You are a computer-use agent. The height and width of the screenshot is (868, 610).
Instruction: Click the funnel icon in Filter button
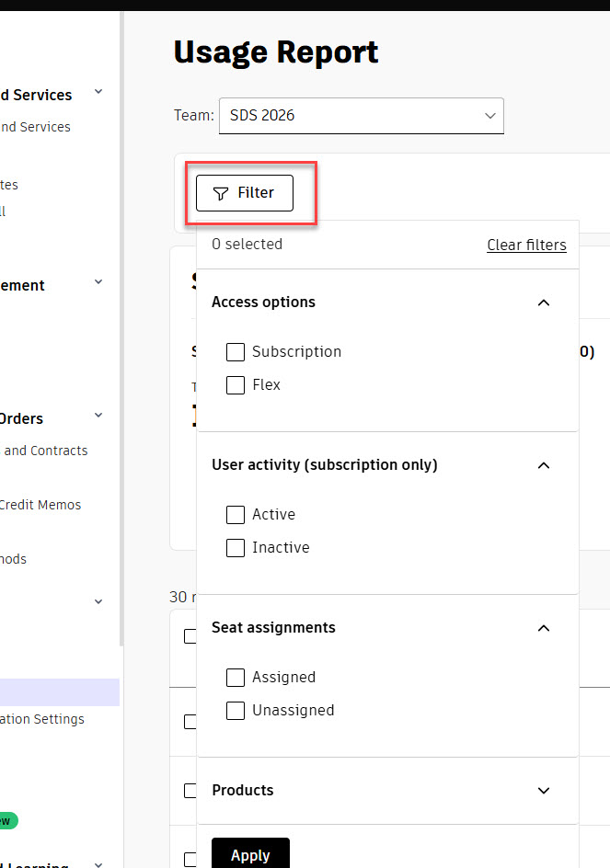[x=221, y=193]
